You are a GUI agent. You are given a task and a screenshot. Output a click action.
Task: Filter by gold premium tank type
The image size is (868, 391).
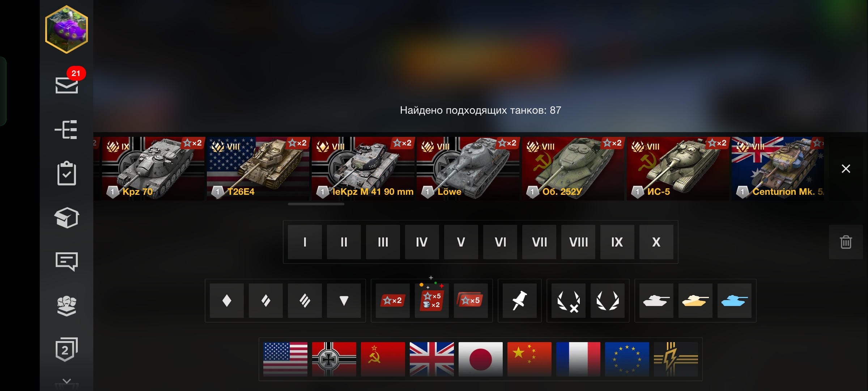(x=695, y=300)
